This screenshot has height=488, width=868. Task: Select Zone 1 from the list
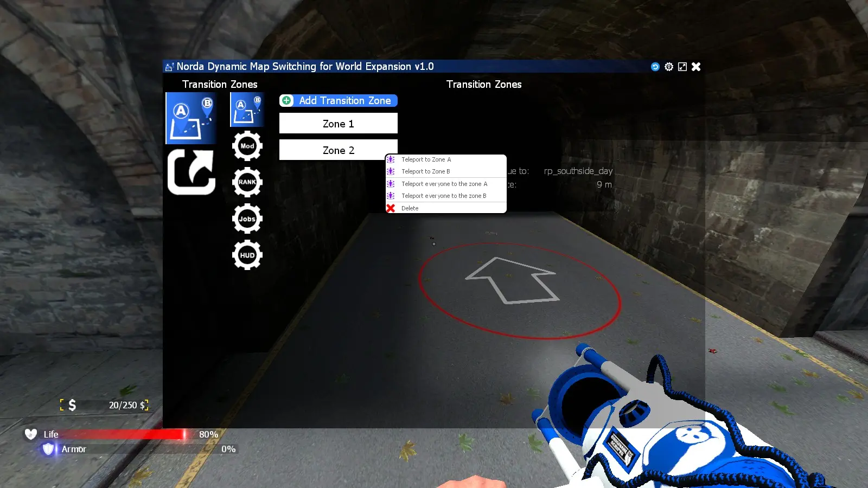(339, 124)
